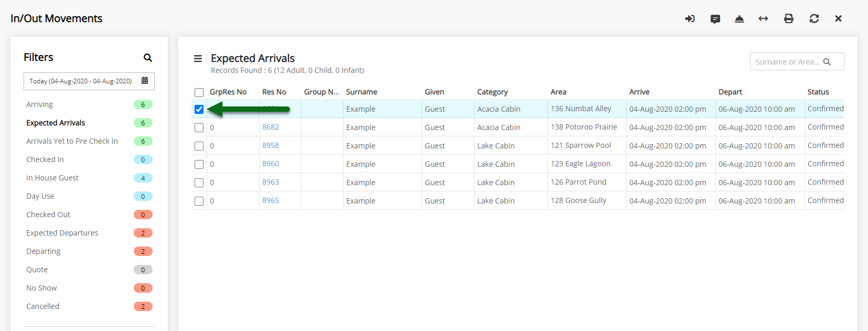Viewport: 868px width, 331px height.
Task: Click the '126 Parrot Pond' area cell
Action: pyautogui.click(x=578, y=182)
